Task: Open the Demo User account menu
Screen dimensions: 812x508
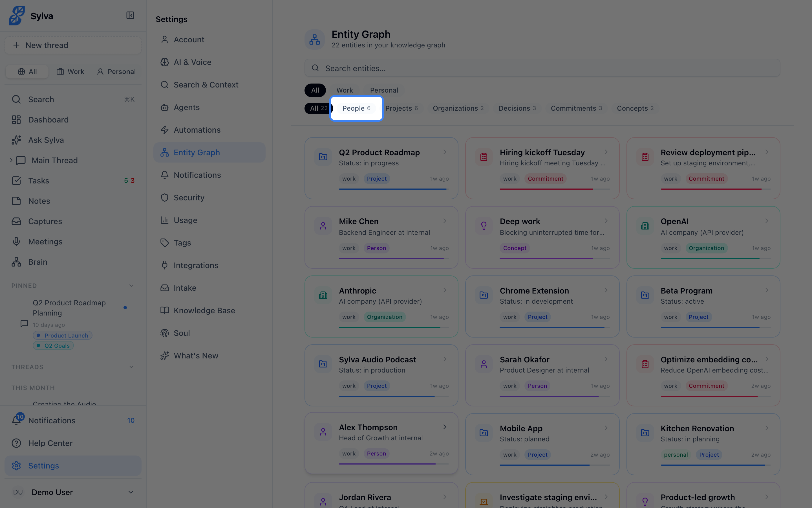Action: [73, 492]
